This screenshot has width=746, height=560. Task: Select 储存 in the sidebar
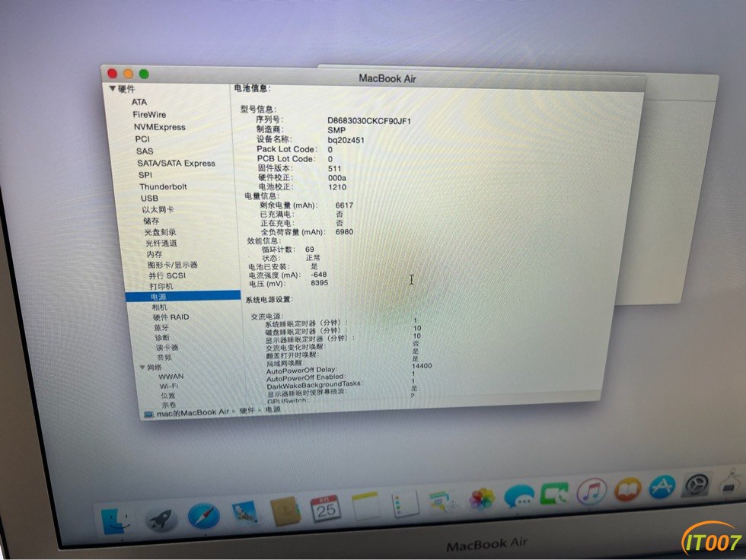coord(151,221)
